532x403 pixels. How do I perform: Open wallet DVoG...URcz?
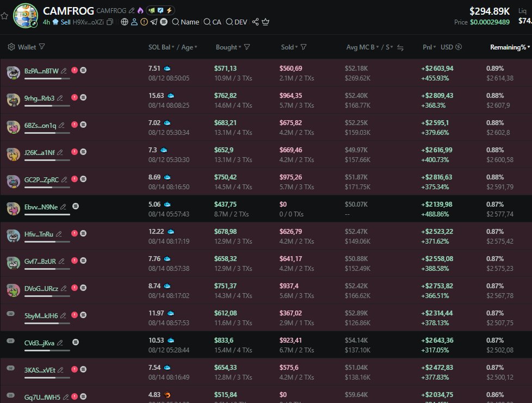[41, 289]
